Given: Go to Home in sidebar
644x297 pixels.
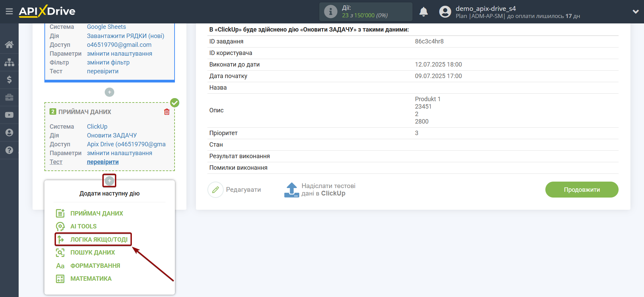Looking at the screenshot, I should pos(9,44).
